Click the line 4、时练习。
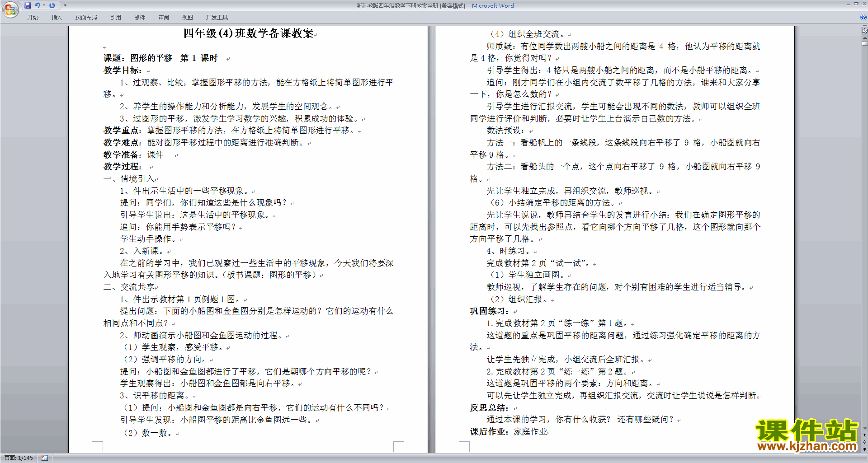This screenshot has height=463, width=868. coord(508,251)
